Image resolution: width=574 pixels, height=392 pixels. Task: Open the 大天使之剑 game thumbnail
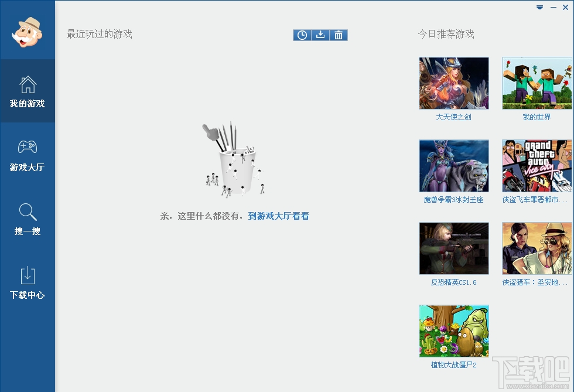pos(453,82)
